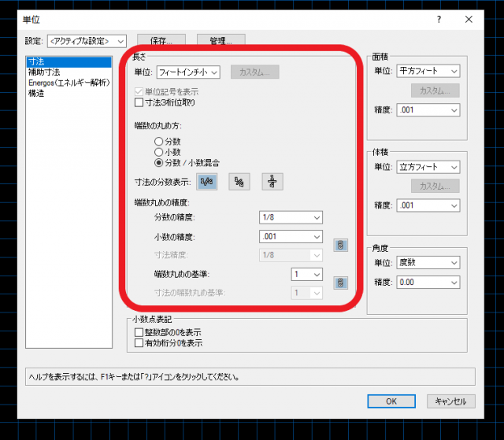Click lock icon beside 端数丸めの基準
504x440 pixels.
pyautogui.click(x=340, y=283)
